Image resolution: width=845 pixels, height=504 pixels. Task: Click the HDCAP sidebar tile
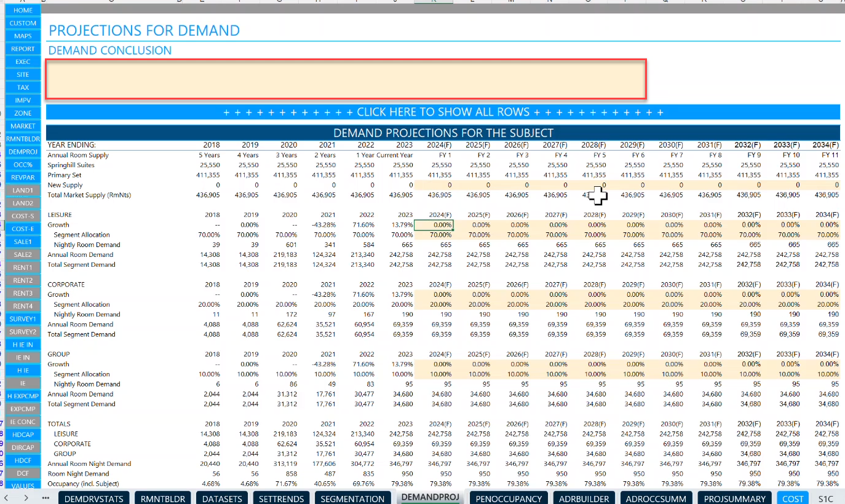pos(22,435)
